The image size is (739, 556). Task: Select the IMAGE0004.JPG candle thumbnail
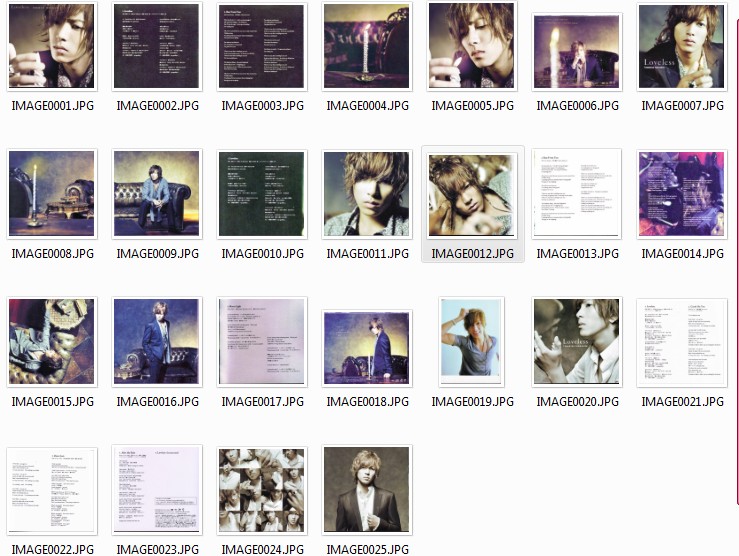click(367, 46)
